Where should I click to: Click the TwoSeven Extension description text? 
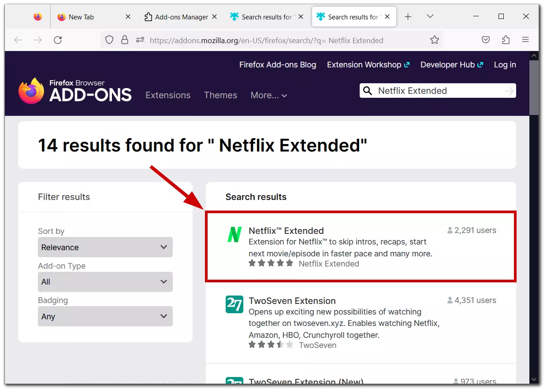point(344,323)
